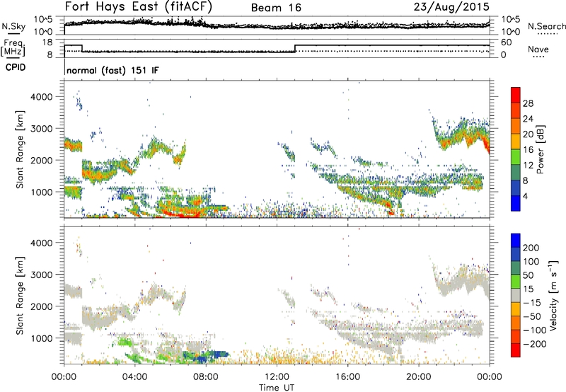Click the "4000" tick in power panel
566x392 pixels.
pos(42,97)
